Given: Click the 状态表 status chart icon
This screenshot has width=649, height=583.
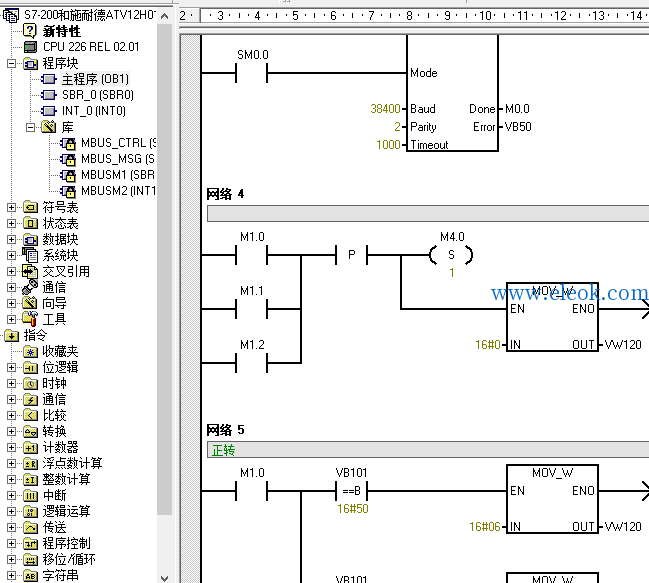Looking at the screenshot, I should click(31, 223).
